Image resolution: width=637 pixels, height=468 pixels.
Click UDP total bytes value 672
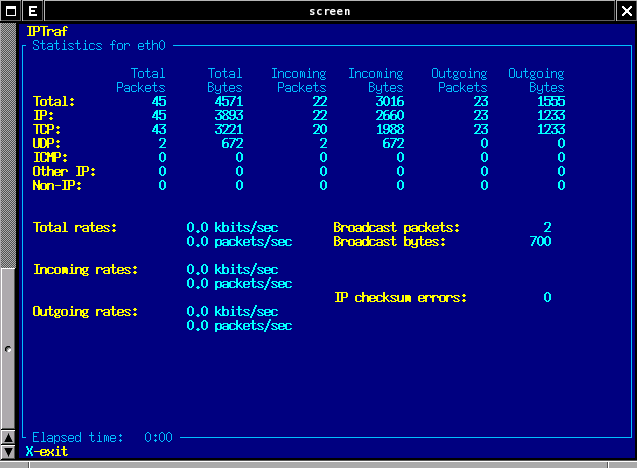[x=232, y=143]
